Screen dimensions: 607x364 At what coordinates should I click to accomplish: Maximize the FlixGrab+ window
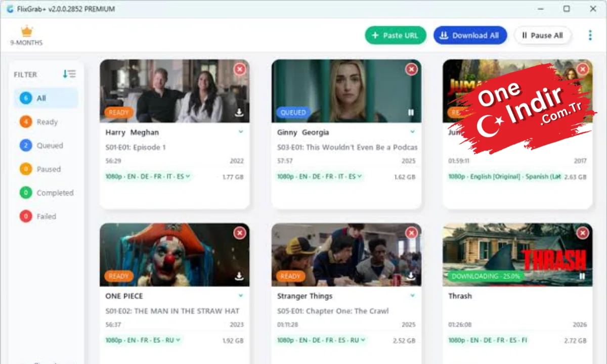pos(567,9)
